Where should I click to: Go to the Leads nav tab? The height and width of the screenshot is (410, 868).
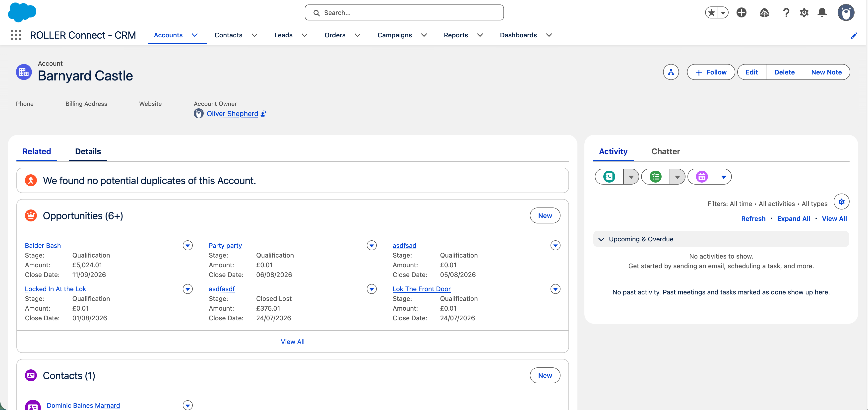tap(283, 35)
